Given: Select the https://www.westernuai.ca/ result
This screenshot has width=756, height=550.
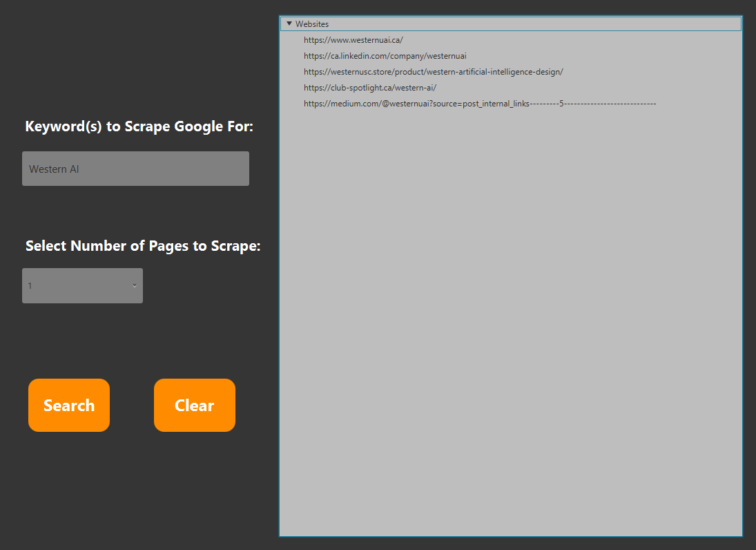Looking at the screenshot, I should 353,39.
